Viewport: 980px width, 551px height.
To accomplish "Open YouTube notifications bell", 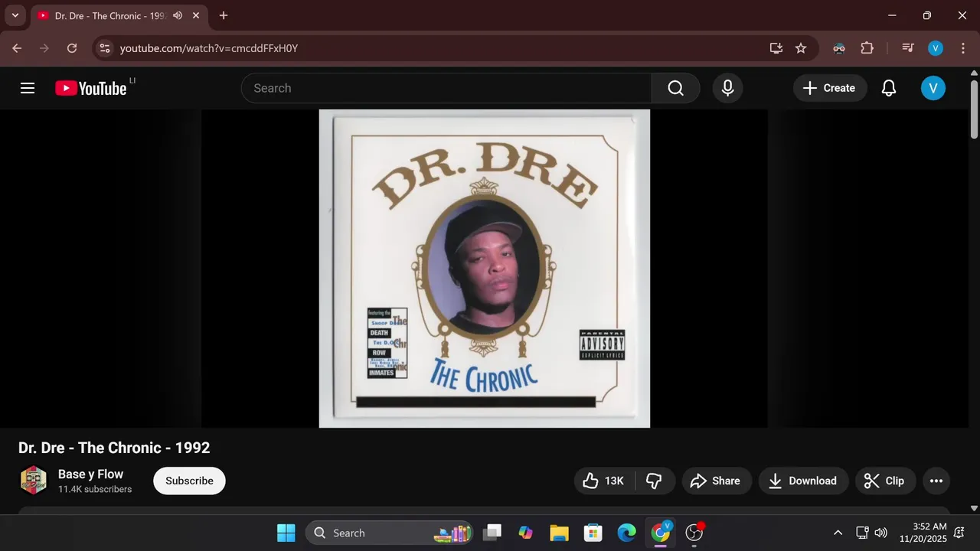I will click(889, 88).
